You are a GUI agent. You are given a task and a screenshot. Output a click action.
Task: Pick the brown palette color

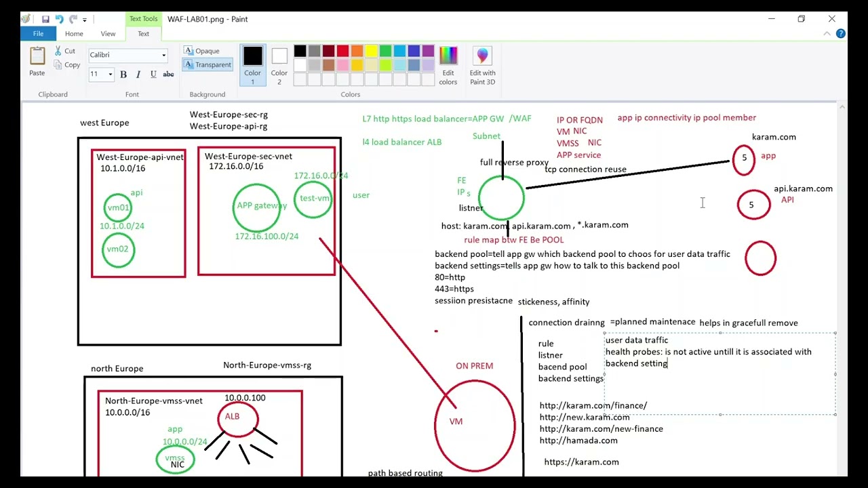click(x=328, y=65)
